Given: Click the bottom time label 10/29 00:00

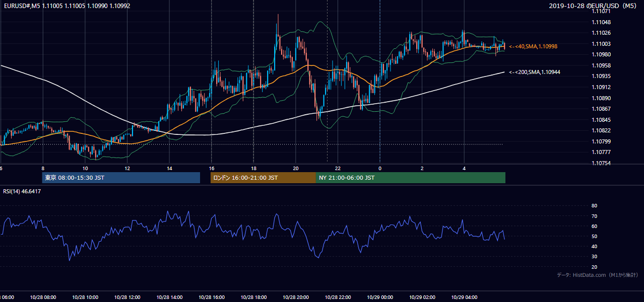Looking at the screenshot, I should [x=380, y=297].
